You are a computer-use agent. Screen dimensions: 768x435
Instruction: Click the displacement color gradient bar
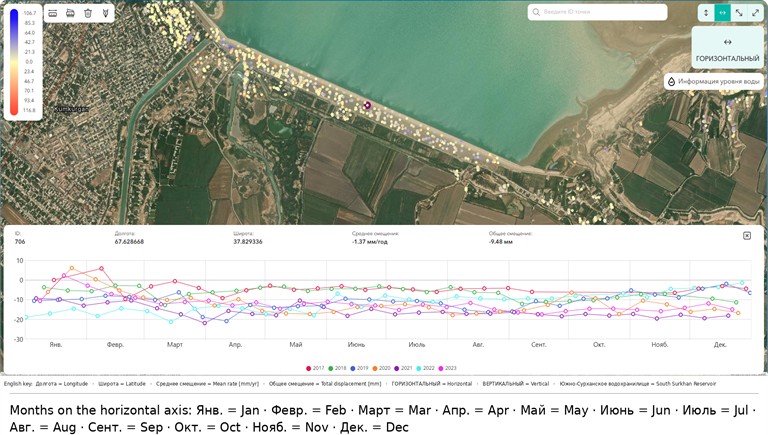(x=14, y=61)
